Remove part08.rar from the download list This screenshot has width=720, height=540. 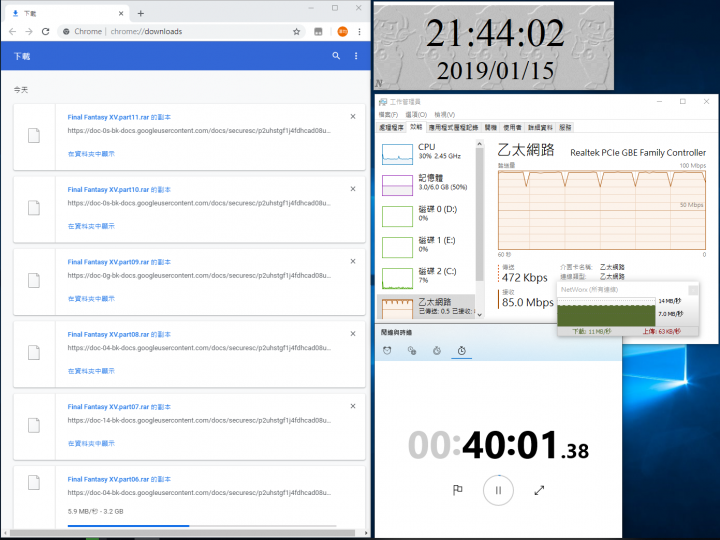coord(353,334)
